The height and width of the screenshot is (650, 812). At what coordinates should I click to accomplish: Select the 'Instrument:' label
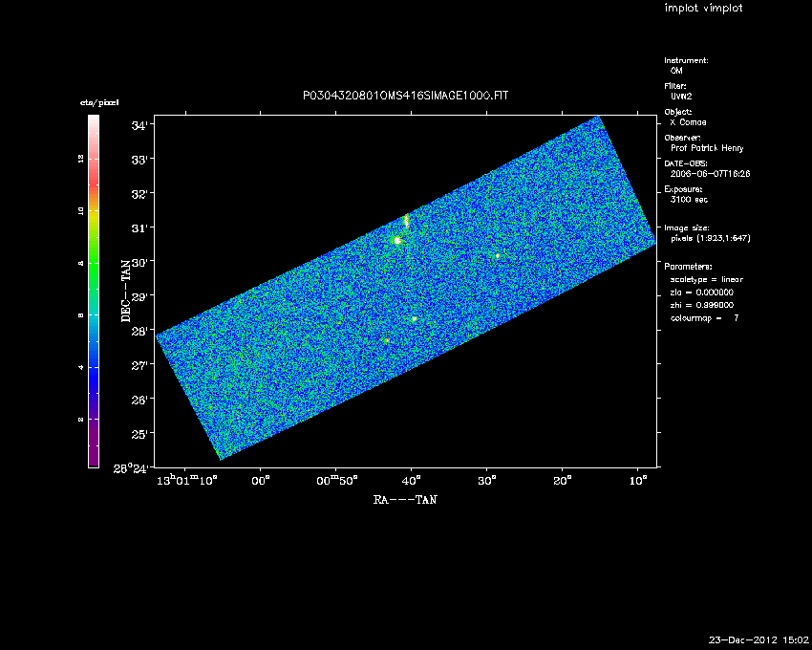(686, 60)
